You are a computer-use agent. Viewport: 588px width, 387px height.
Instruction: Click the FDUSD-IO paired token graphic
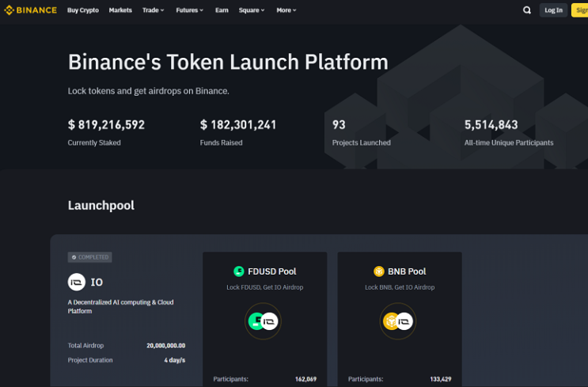click(x=263, y=321)
